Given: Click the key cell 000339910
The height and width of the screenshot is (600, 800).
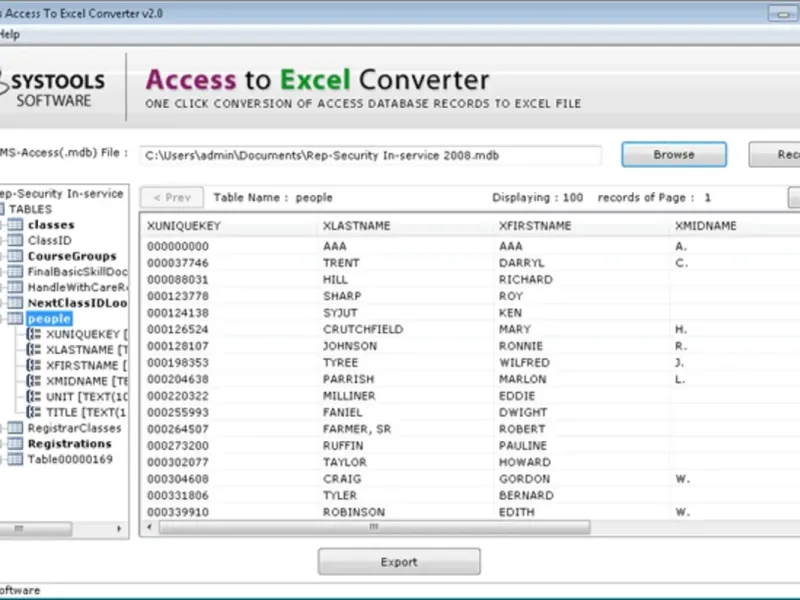Looking at the screenshot, I should [x=178, y=512].
